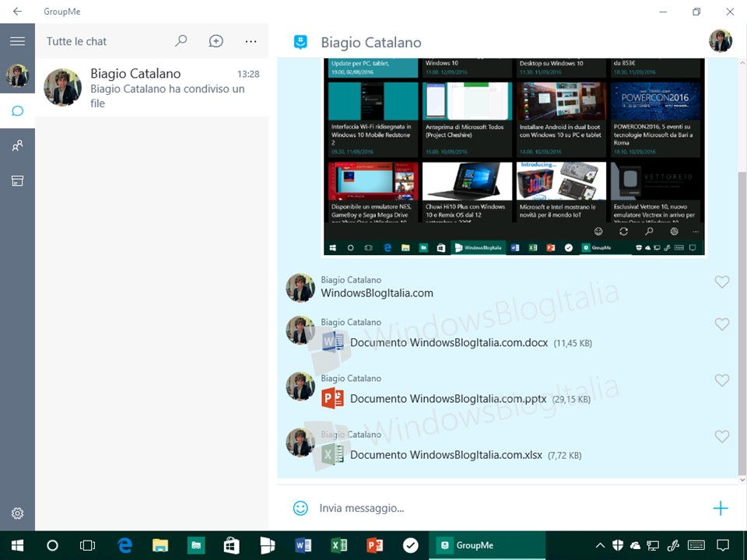747x560 pixels.
Task: Open the Store icon on the taskbar
Action: click(232, 545)
